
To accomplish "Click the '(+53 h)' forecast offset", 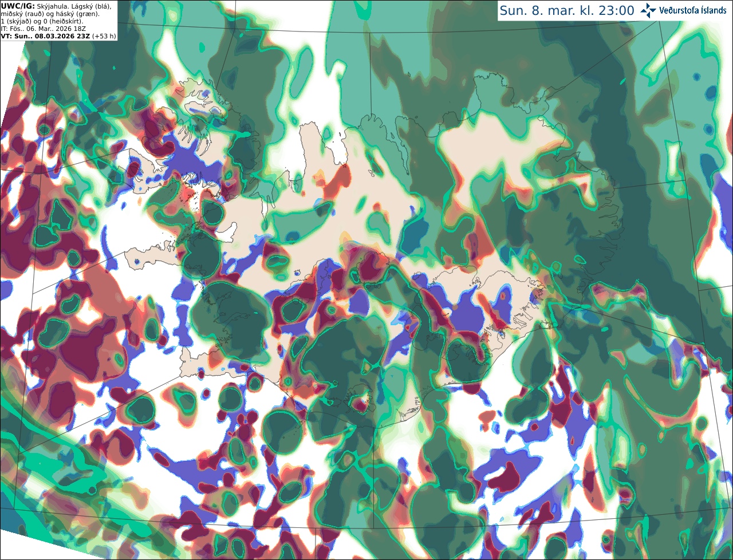I will point(104,36).
